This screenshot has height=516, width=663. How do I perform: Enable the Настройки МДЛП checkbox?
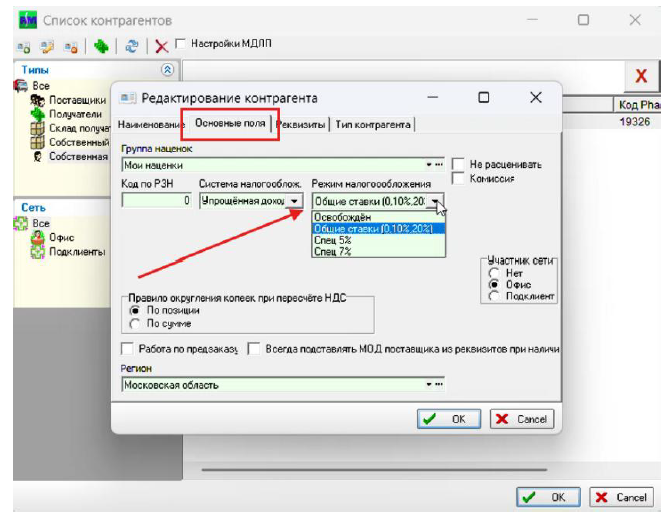[180, 44]
